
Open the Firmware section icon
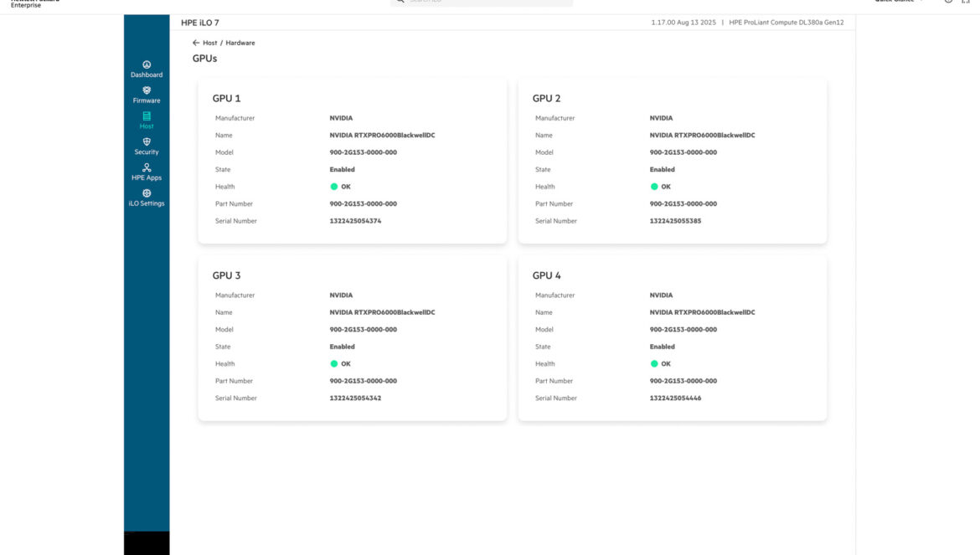(147, 90)
